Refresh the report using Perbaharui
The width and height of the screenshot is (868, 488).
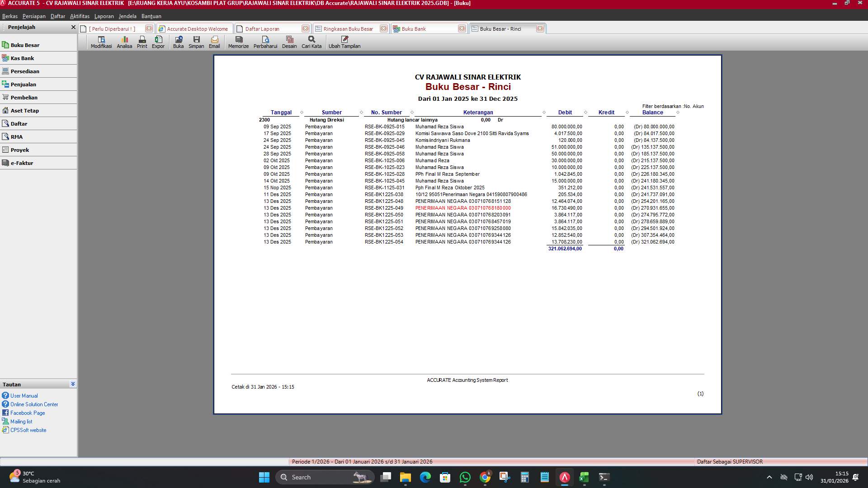(x=265, y=42)
